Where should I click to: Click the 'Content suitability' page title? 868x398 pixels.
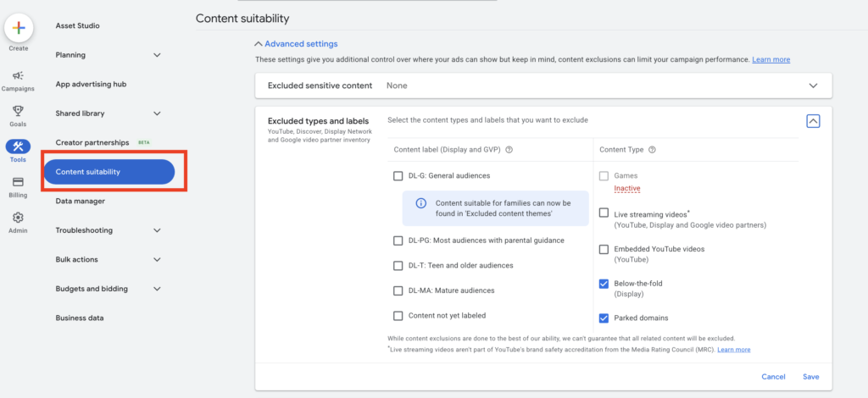242,19
